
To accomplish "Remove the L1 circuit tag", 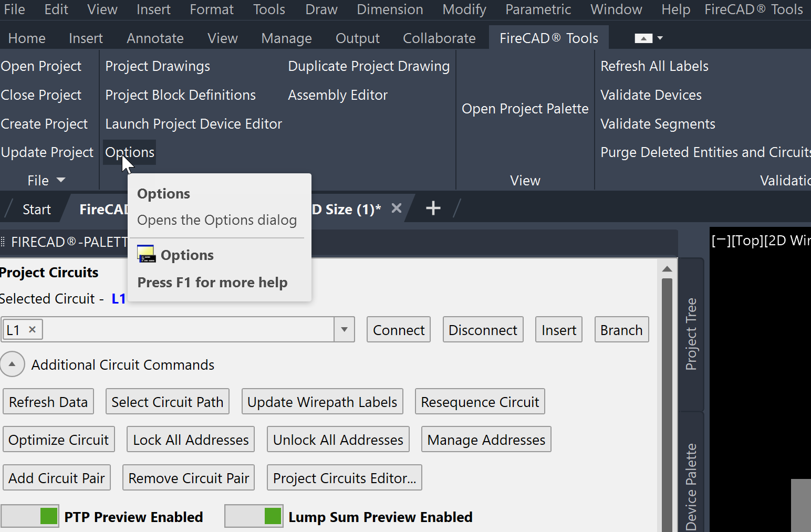I will tap(32, 329).
